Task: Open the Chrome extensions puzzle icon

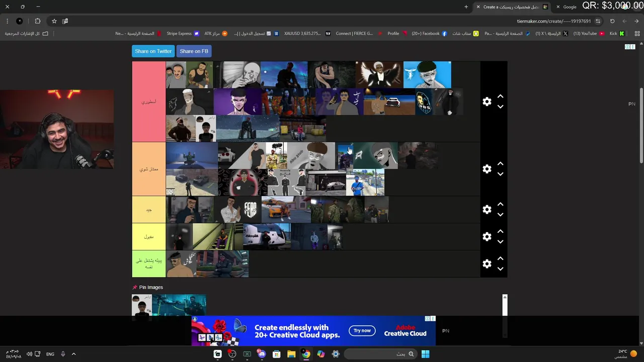Action: pos(38,21)
